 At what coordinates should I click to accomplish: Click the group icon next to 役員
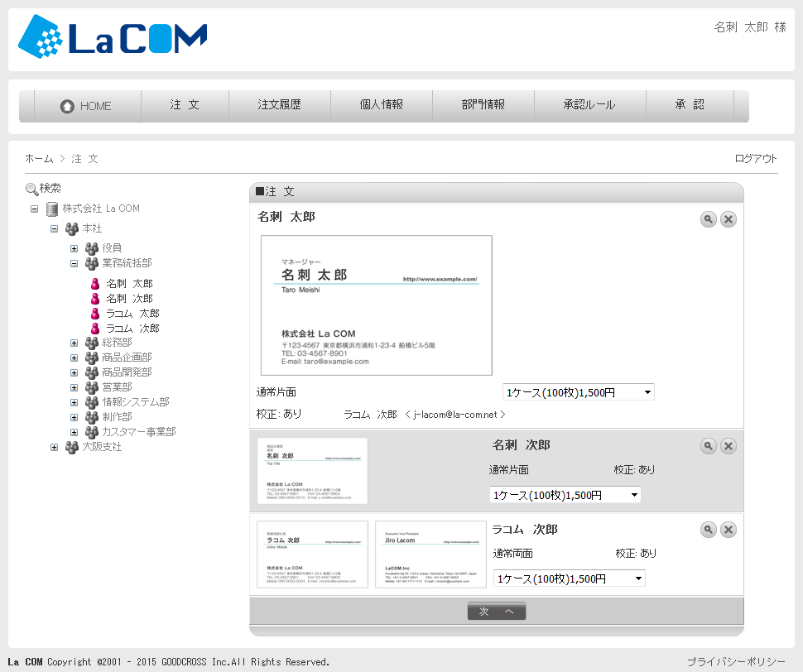[x=92, y=249]
